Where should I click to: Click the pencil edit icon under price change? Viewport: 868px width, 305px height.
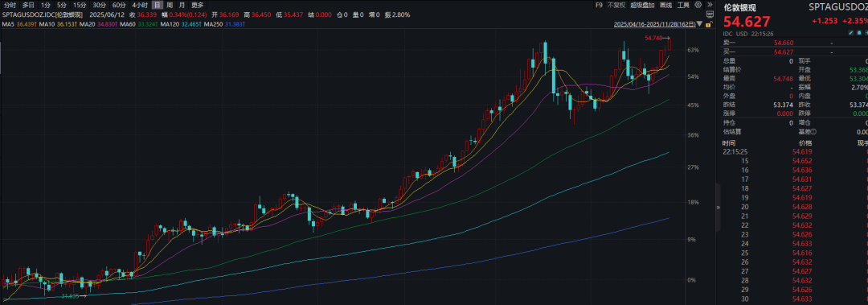tap(851, 33)
